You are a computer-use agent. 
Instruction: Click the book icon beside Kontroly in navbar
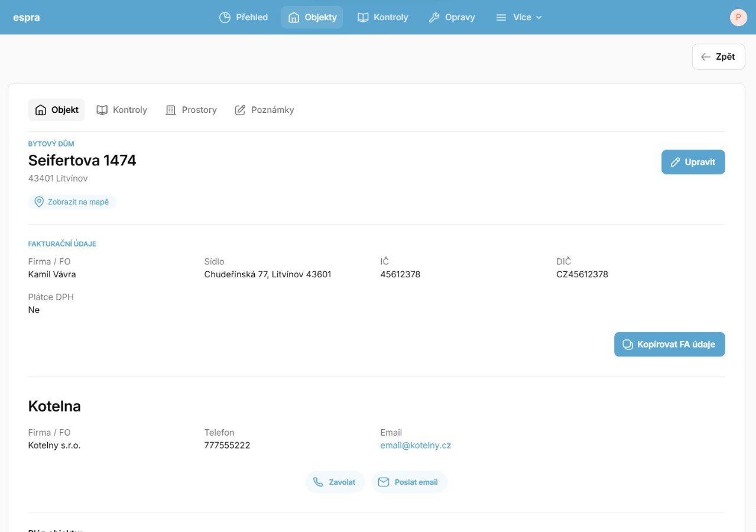[363, 17]
